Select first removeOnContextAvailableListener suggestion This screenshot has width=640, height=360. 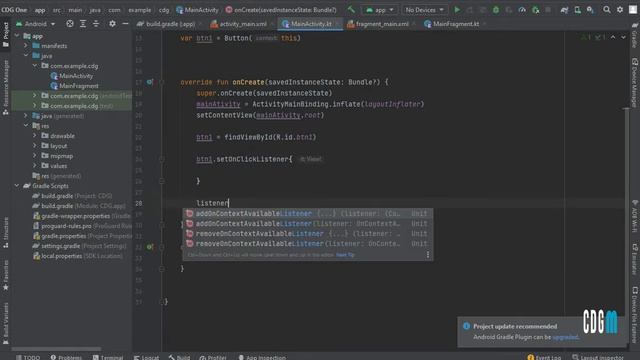tap(308, 233)
